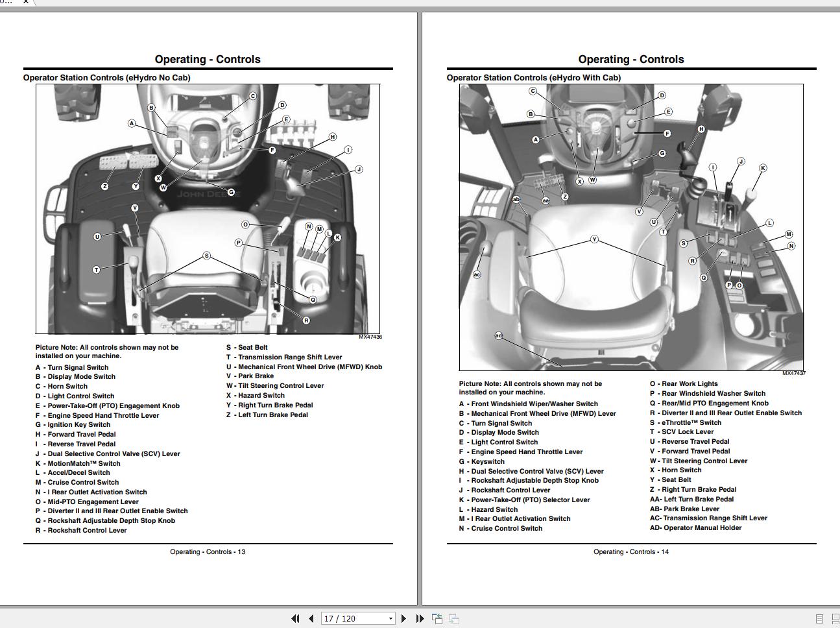Screen dimensions: 840x628
Task: Select 'R - Rockshaft Control Lever' entry
Action: (x=81, y=530)
